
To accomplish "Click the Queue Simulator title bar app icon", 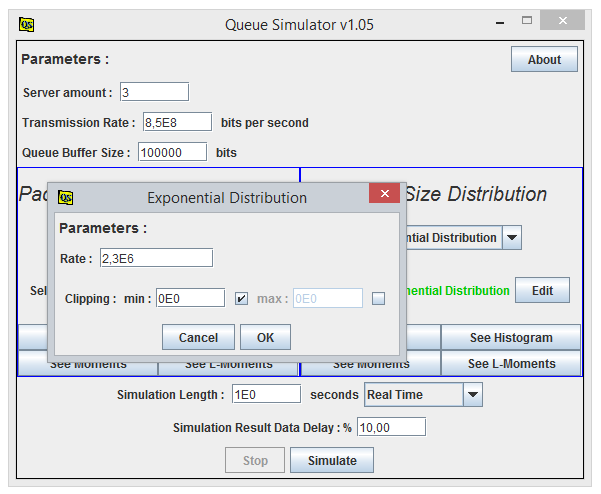I will [26, 25].
